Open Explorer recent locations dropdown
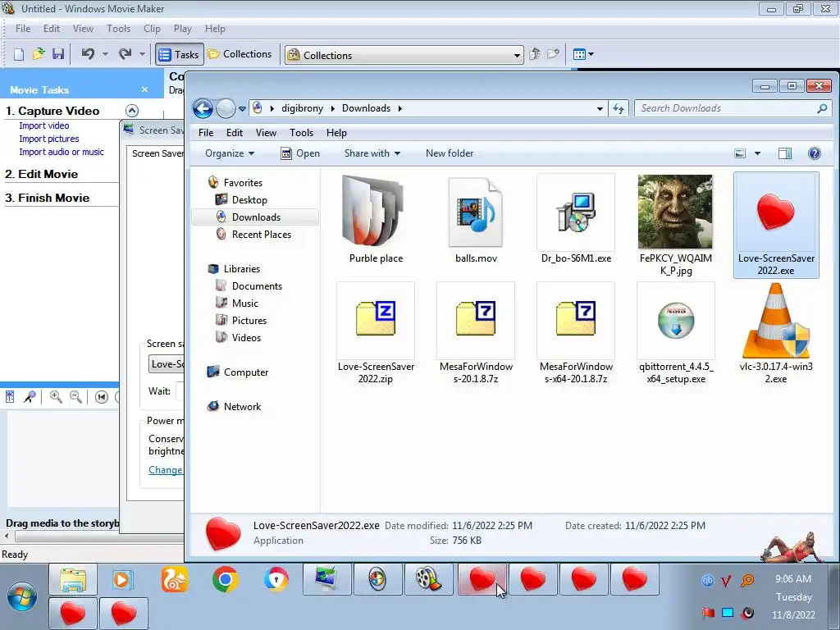The height and width of the screenshot is (630, 840). coord(242,109)
